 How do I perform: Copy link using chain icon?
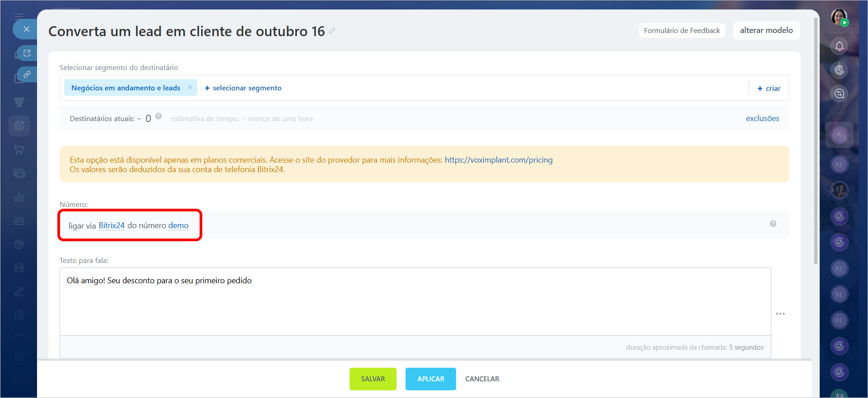point(27,74)
